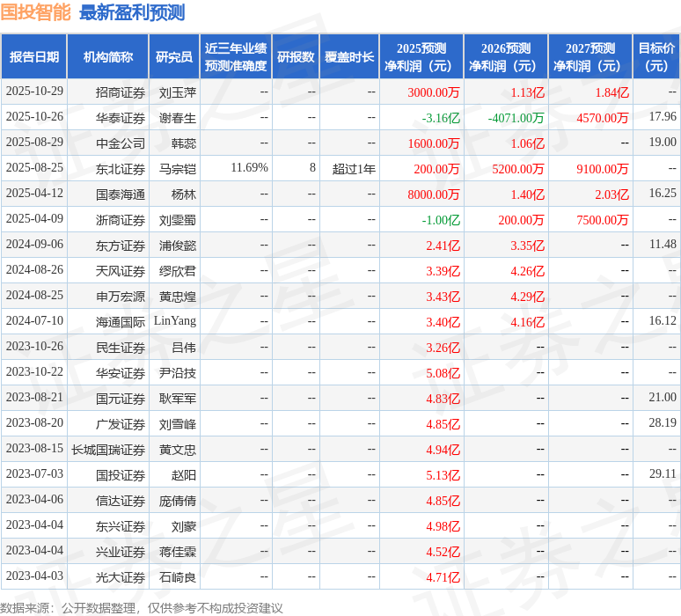Screen dimensions: 681x616
Task: Click the 11.69% accuracy value
Action: [x=249, y=168]
